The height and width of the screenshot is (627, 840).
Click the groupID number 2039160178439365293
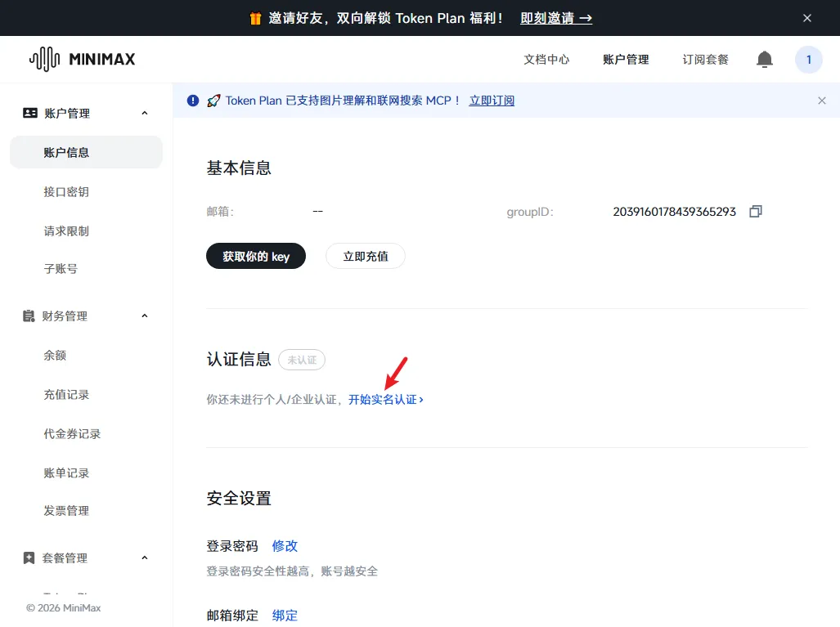tap(675, 212)
